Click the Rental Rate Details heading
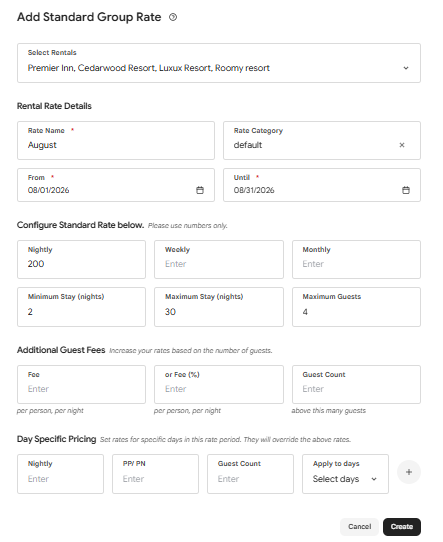Viewport: 443px width, 542px height. (x=54, y=106)
